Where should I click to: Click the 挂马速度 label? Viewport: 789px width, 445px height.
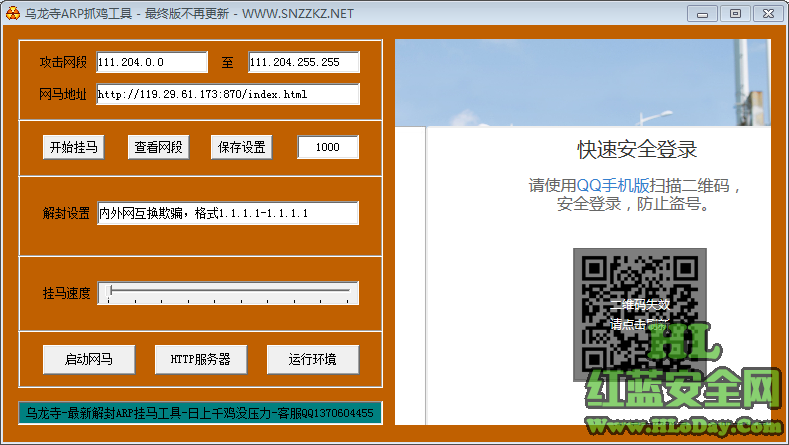66,293
